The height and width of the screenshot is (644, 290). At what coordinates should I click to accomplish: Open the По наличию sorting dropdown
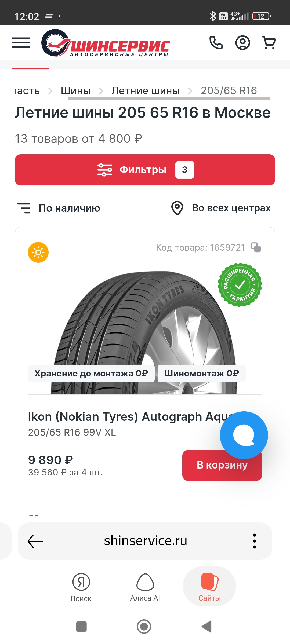pos(59,208)
